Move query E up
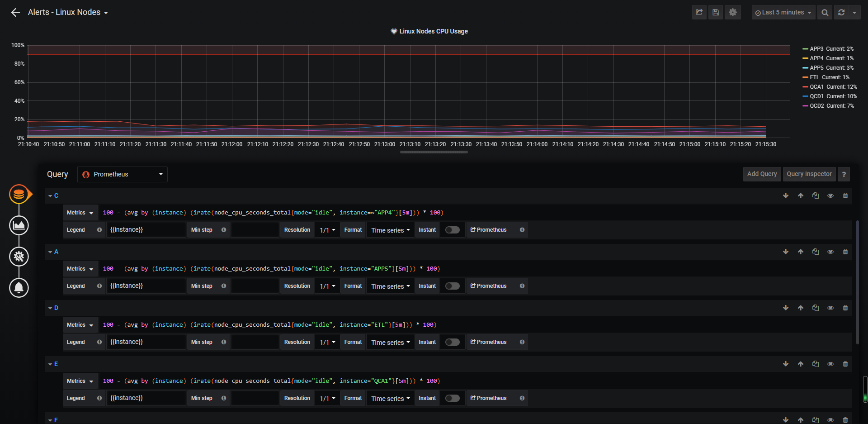 click(801, 364)
